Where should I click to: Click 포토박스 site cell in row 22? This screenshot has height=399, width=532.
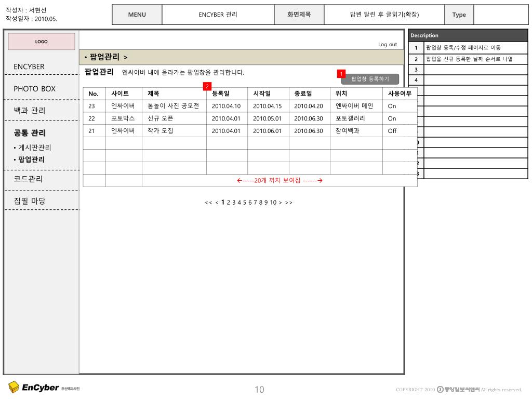point(123,118)
